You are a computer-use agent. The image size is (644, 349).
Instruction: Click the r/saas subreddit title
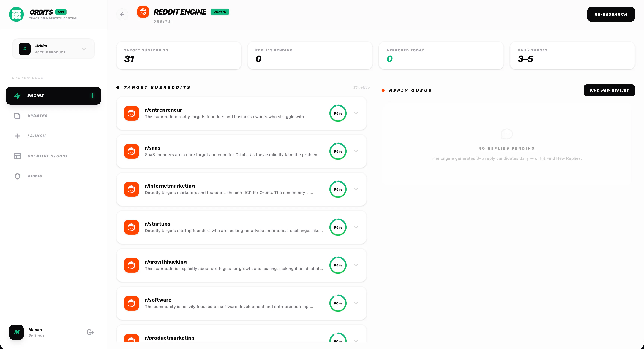[153, 148]
